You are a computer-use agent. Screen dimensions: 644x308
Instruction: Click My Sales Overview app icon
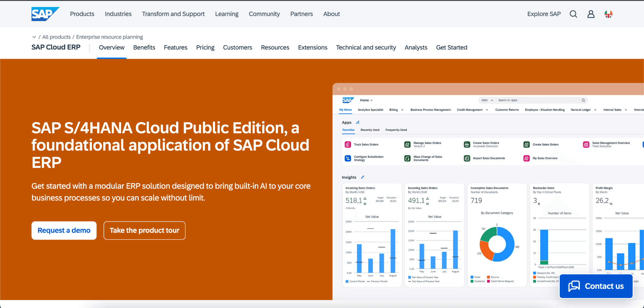click(x=526, y=158)
